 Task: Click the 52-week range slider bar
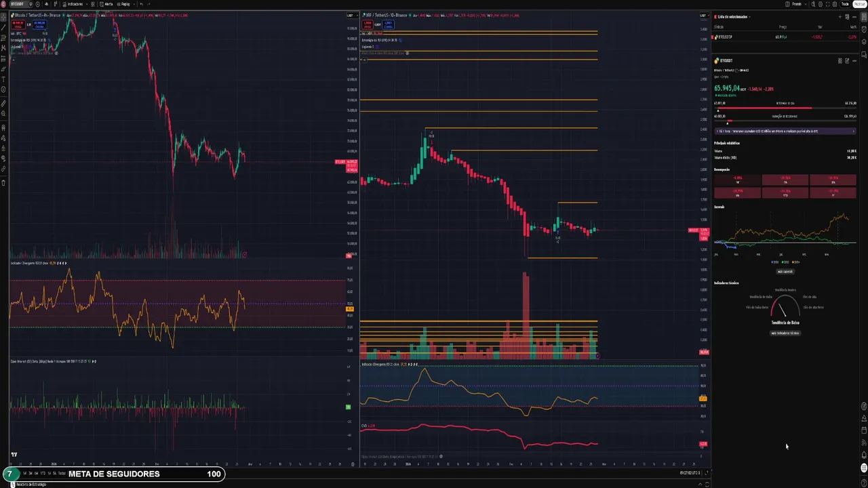[x=785, y=121]
